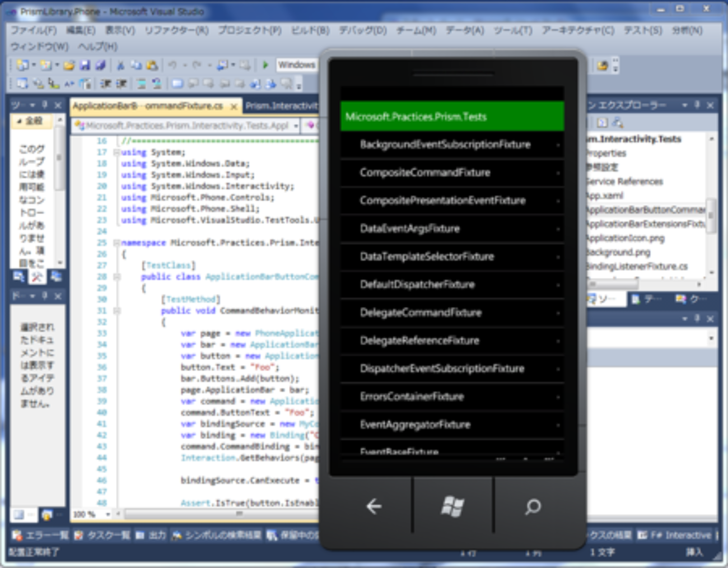This screenshot has width=728, height=568.
Task: Click the Open File folder icon
Action: pyautogui.click(x=69, y=66)
